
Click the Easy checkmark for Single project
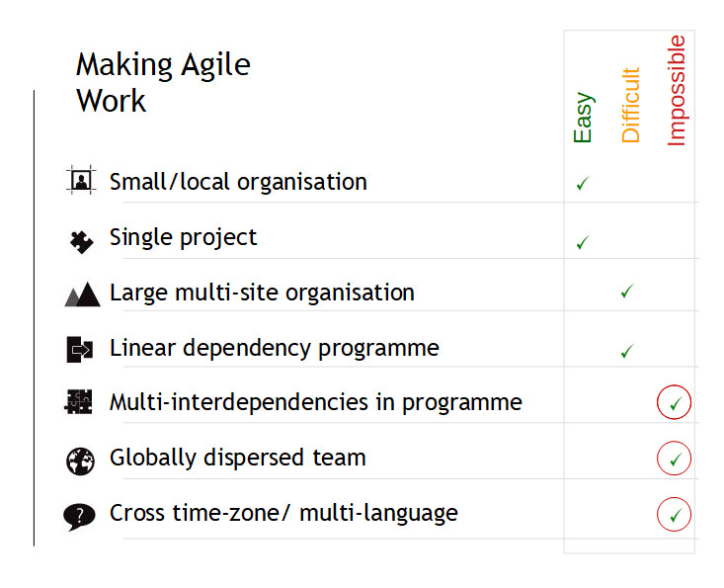[583, 242]
